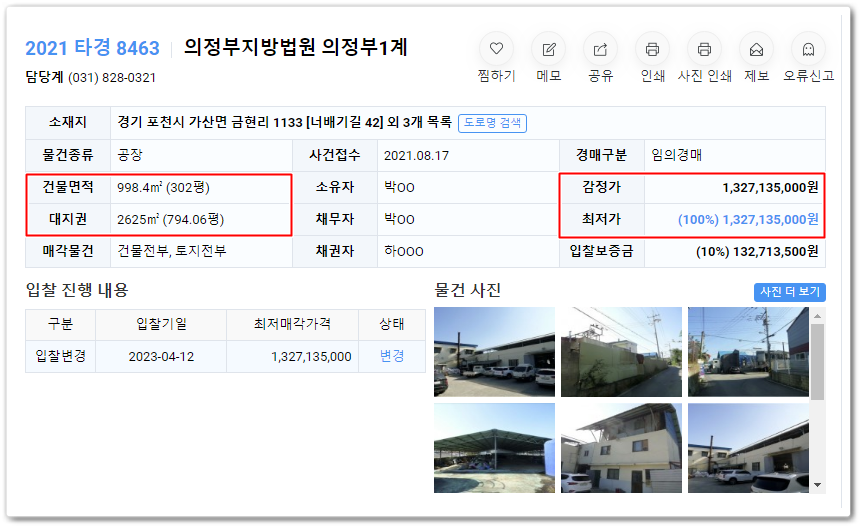Click the 물건종류 value 공장
Screen dimensions: 863x529
130,155
